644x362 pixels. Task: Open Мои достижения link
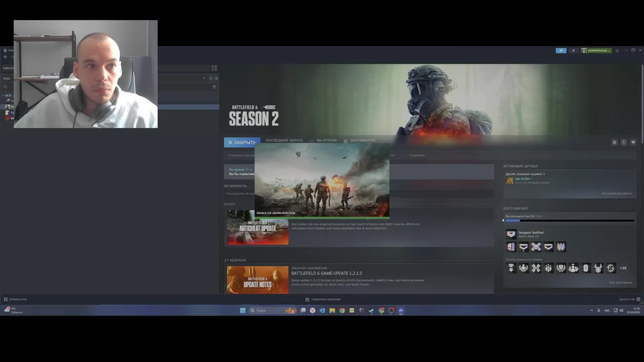[620, 283]
